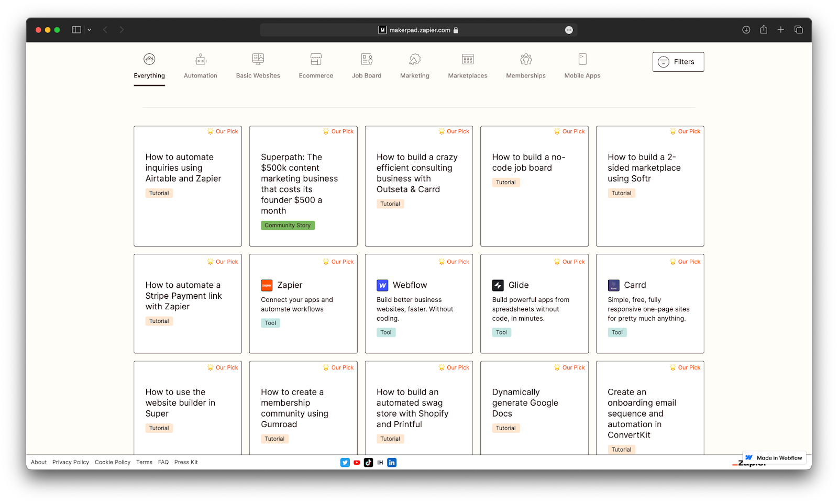Open the Terms footer link

(x=144, y=463)
